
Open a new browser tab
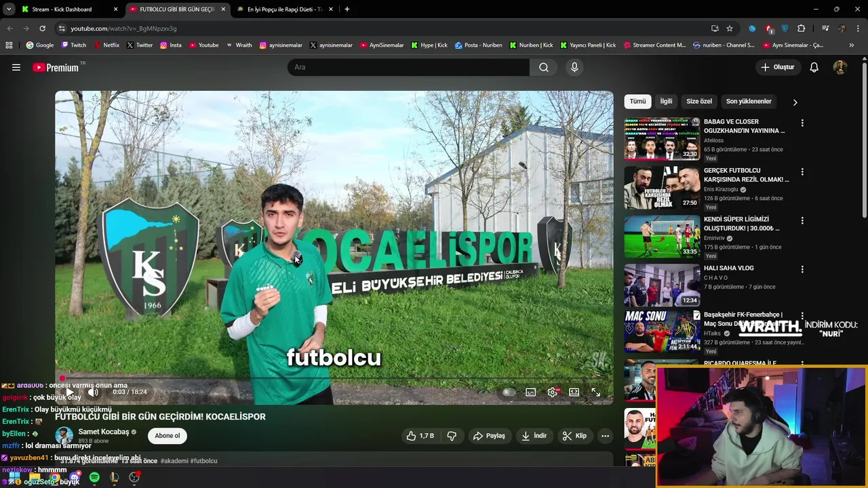[347, 9]
